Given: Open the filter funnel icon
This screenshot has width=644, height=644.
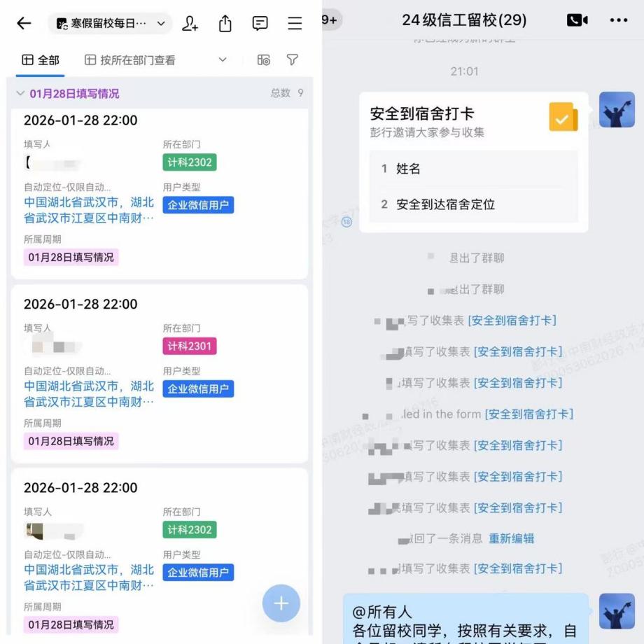Looking at the screenshot, I should pos(292,61).
